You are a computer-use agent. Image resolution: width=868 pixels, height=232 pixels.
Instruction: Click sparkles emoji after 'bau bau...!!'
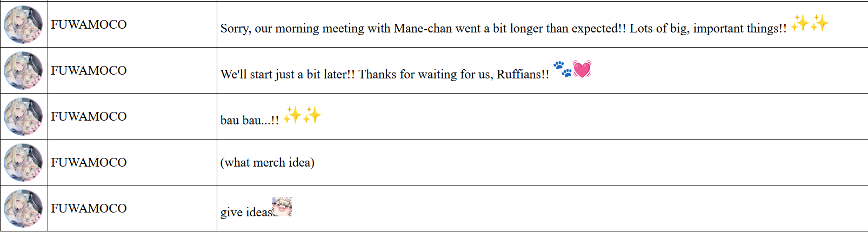[x=302, y=115]
